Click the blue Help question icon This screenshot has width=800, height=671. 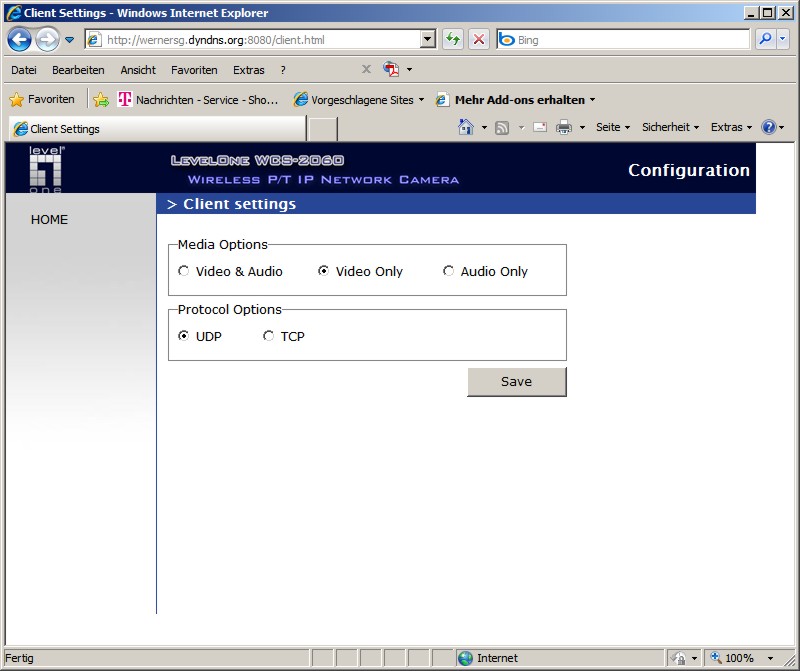pos(769,127)
